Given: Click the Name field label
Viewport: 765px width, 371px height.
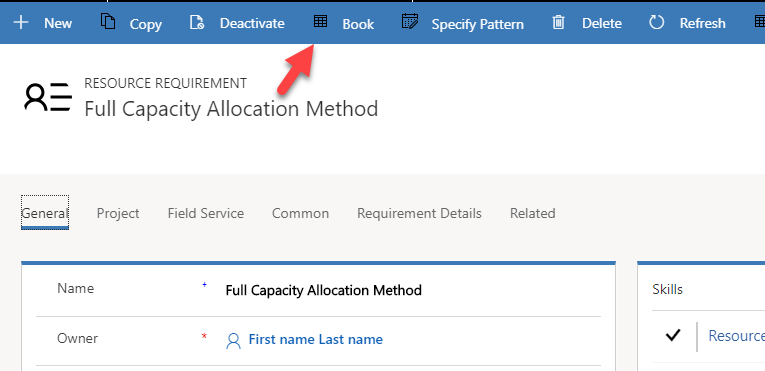Looking at the screenshot, I should click(76, 288).
